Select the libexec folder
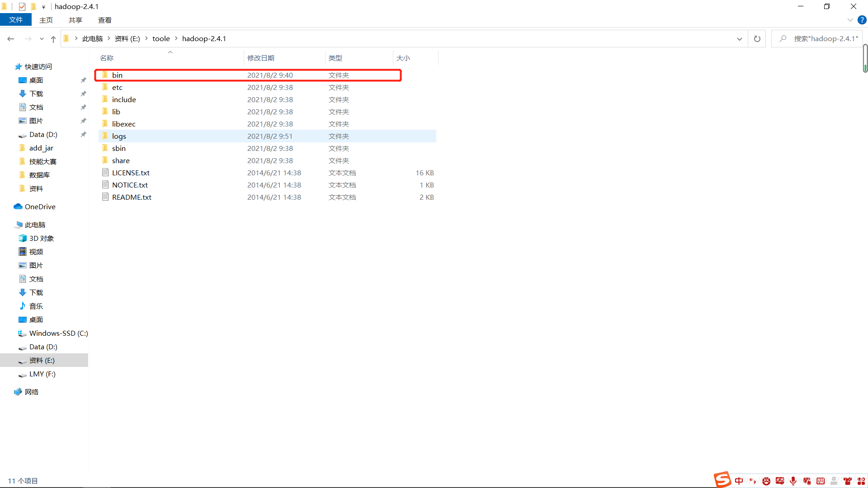868x488 pixels. [x=267, y=124]
